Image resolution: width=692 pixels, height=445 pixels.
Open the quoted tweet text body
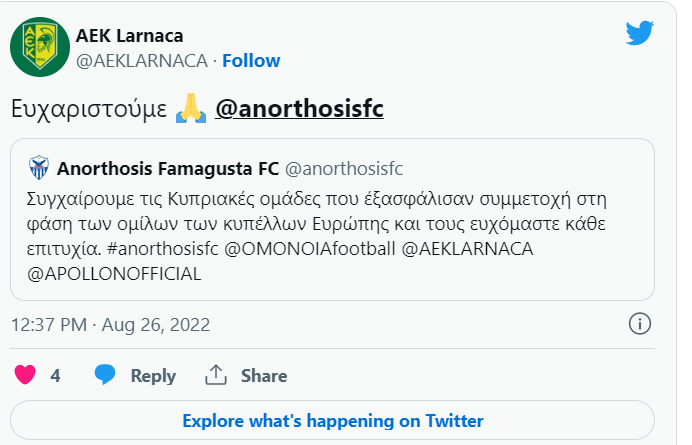click(316, 236)
